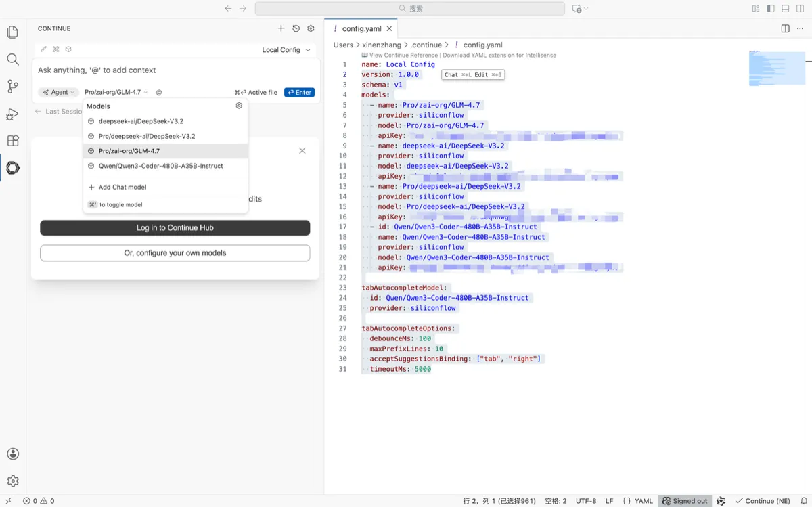
Task: Send message with Enter button
Action: pyautogui.click(x=300, y=92)
